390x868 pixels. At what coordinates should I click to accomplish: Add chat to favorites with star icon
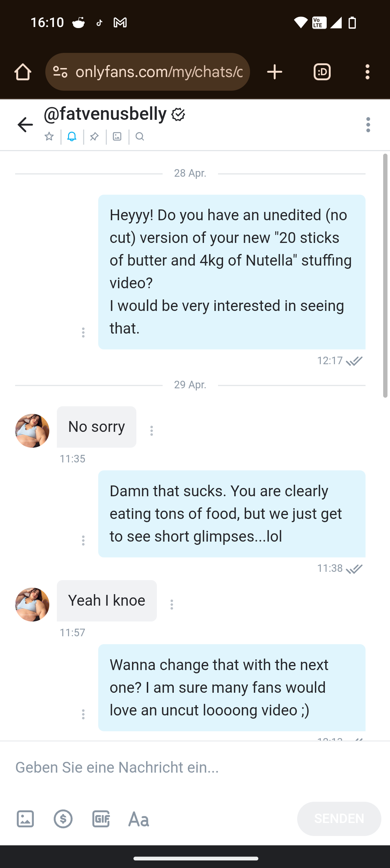[x=49, y=136]
